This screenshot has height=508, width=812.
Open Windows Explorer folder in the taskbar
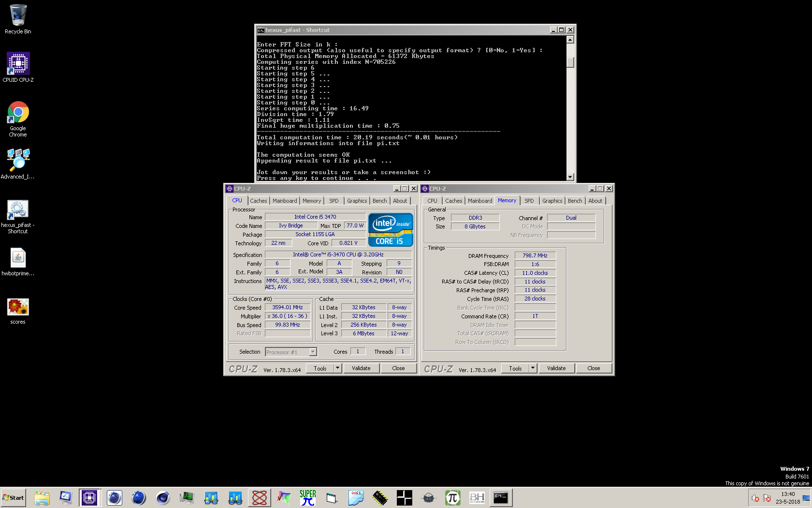tap(42, 497)
